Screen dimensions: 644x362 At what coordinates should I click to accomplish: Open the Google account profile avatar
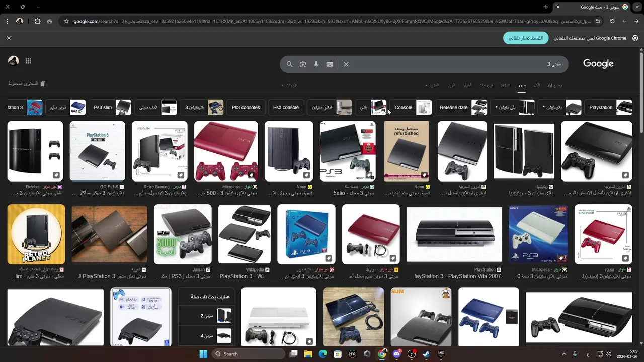(14, 61)
